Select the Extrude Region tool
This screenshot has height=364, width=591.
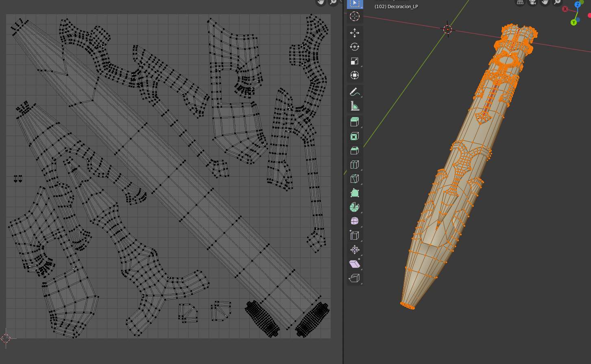coord(355,122)
